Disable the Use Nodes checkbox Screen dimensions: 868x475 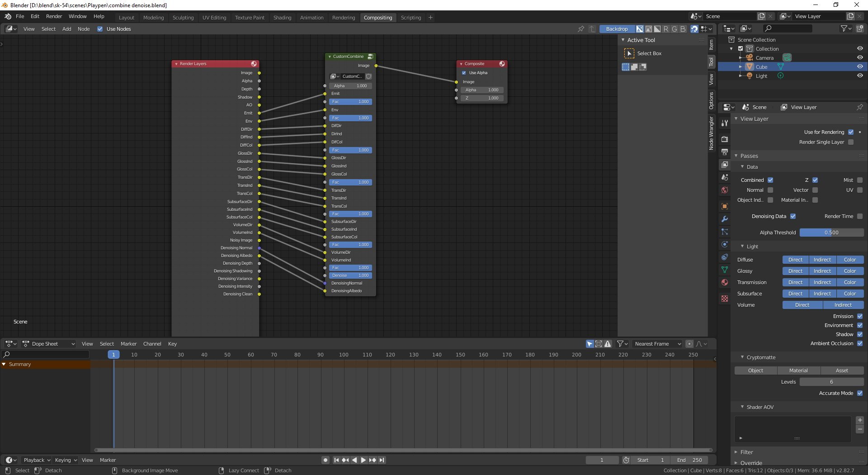(100, 29)
